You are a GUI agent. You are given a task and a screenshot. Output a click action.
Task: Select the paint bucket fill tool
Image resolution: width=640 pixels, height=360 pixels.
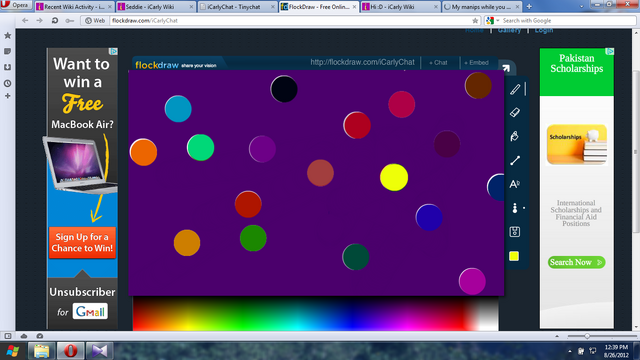point(514,136)
